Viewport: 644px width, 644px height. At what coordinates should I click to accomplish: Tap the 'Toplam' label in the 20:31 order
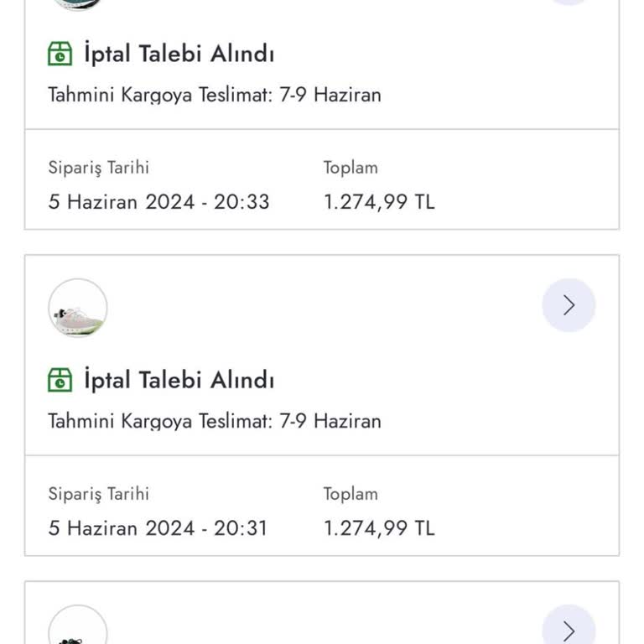click(351, 494)
